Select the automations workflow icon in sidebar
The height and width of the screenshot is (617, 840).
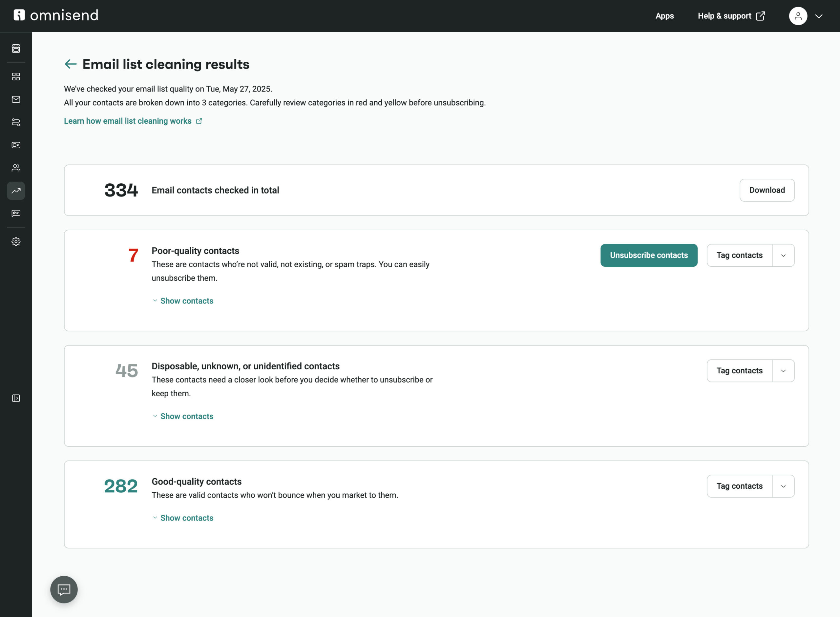point(16,122)
